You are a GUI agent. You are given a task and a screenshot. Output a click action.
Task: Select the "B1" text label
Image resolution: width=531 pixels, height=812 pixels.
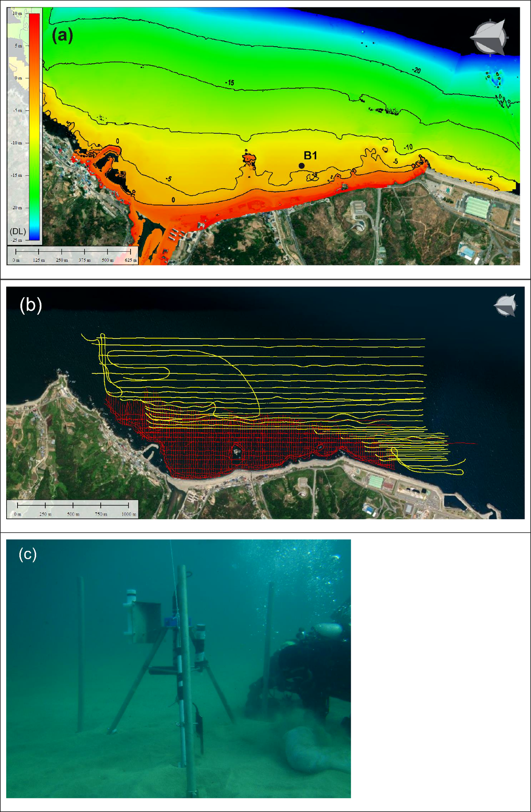[310, 156]
